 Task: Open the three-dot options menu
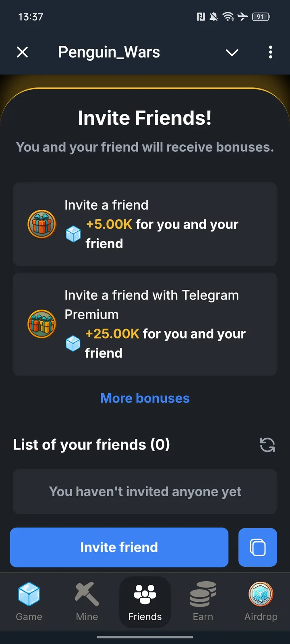[x=270, y=52]
